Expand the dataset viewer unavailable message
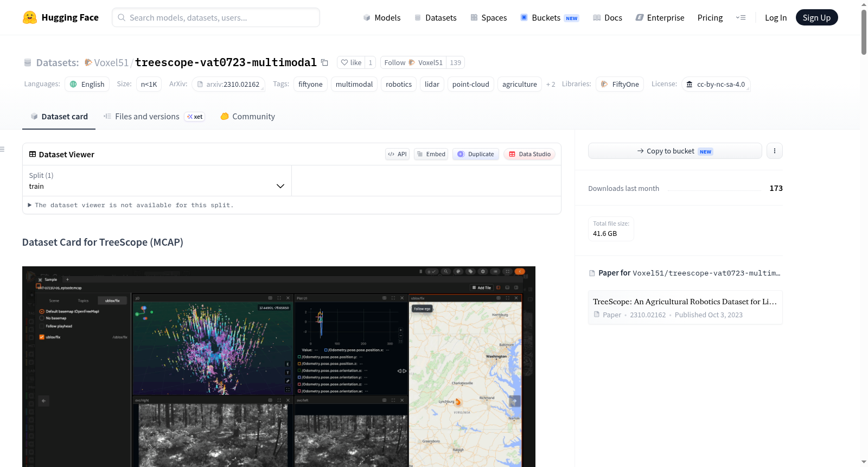Image resolution: width=868 pixels, height=467 pixels. point(130,205)
